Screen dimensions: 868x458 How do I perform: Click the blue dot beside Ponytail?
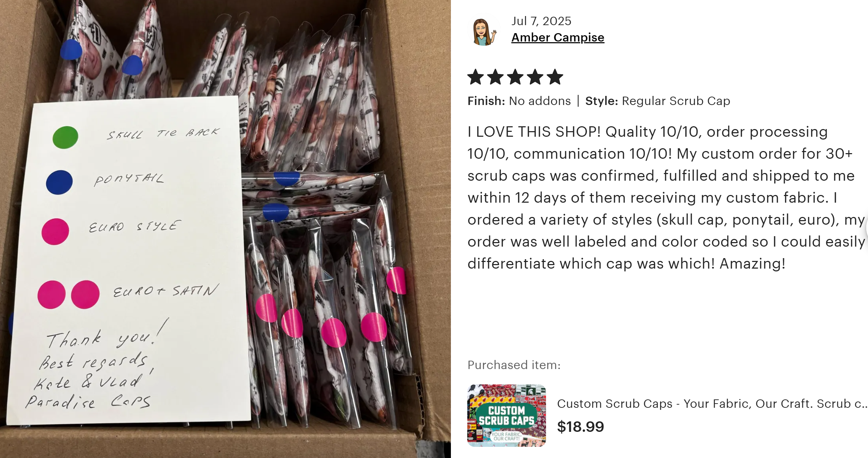click(x=59, y=182)
